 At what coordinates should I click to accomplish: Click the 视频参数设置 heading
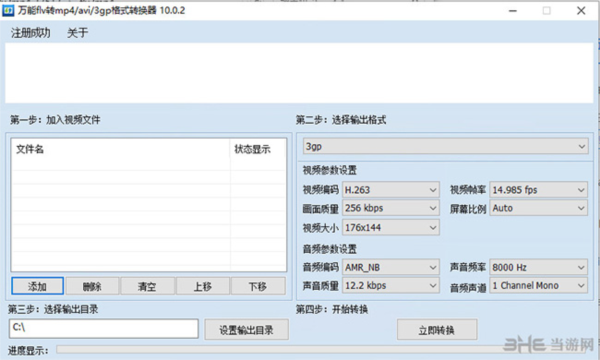[329, 170]
